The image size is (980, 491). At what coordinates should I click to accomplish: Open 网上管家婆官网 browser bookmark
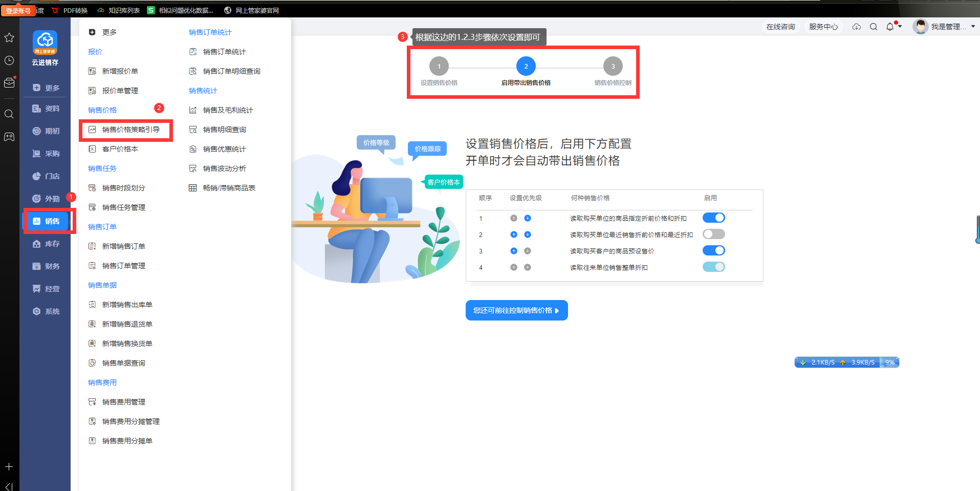pyautogui.click(x=256, y=10)
